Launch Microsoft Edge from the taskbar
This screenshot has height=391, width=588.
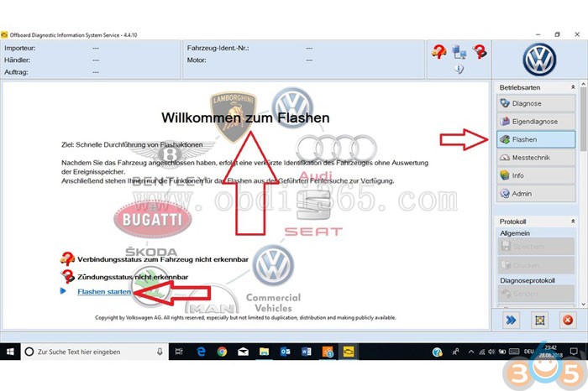[x=201, y=352]
